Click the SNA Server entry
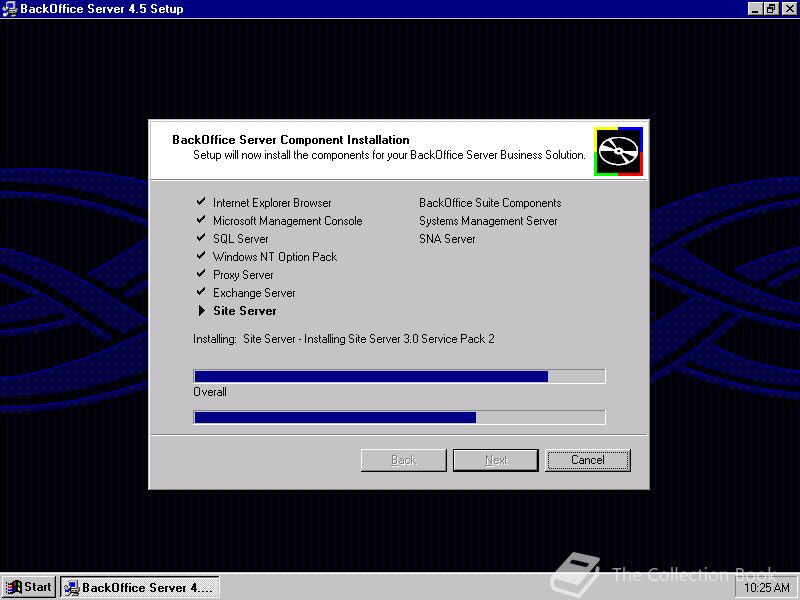This screenshot has height=600, width=800. tap(447, 239)
